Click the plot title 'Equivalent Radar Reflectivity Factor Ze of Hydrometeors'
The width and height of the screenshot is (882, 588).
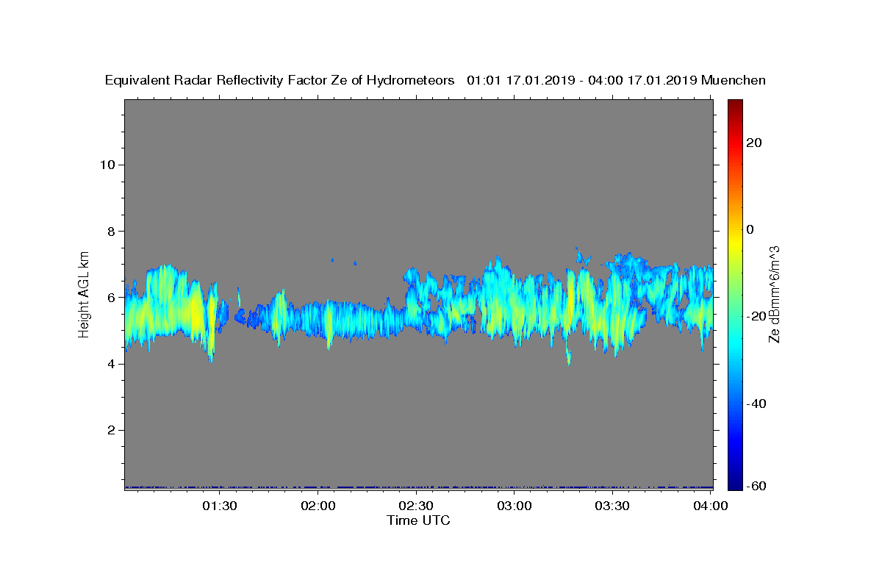[280, 80]
